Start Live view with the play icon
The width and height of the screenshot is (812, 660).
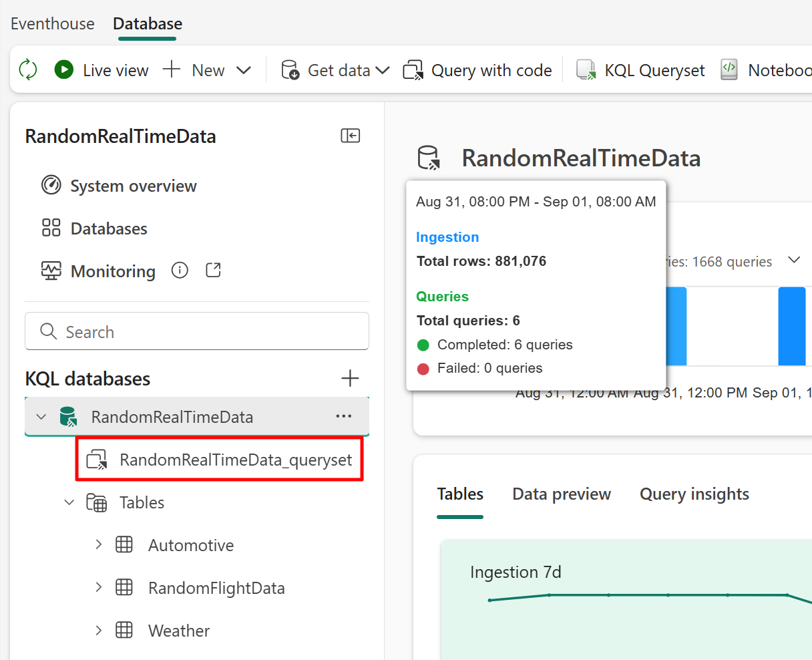pyautogui.click(x=63, y=69)
